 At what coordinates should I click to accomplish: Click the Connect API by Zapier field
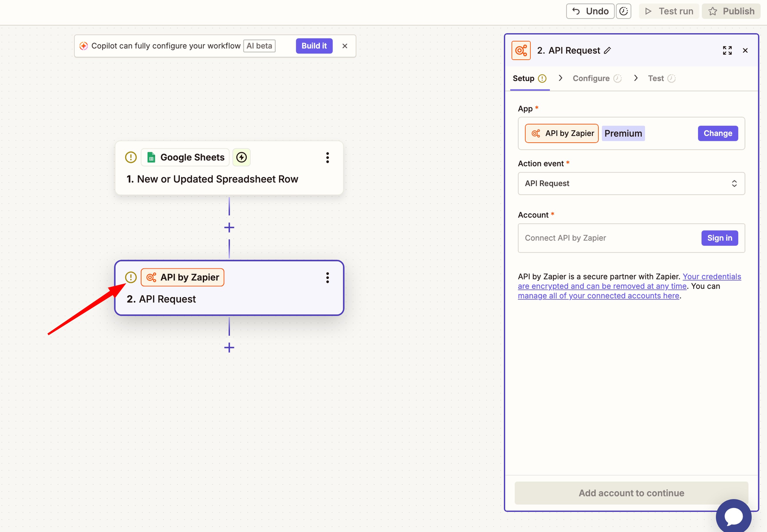[631, 238]
